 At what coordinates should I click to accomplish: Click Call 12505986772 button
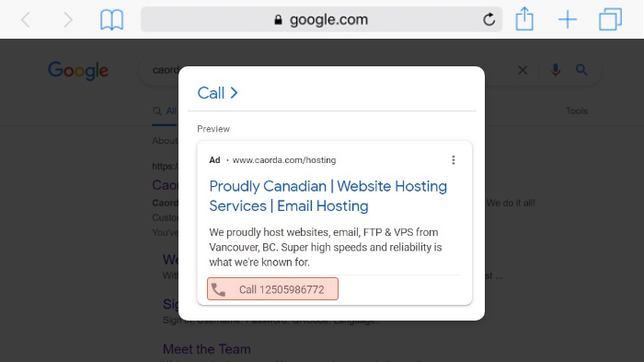272,289
